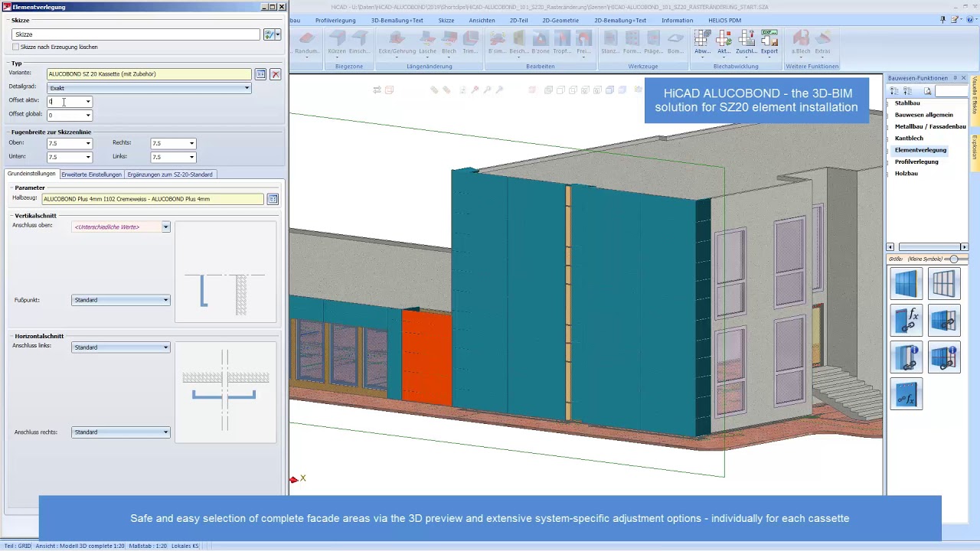
Task: Expand the Offset global dropdown arrow
Action: (x=88, y=115)
